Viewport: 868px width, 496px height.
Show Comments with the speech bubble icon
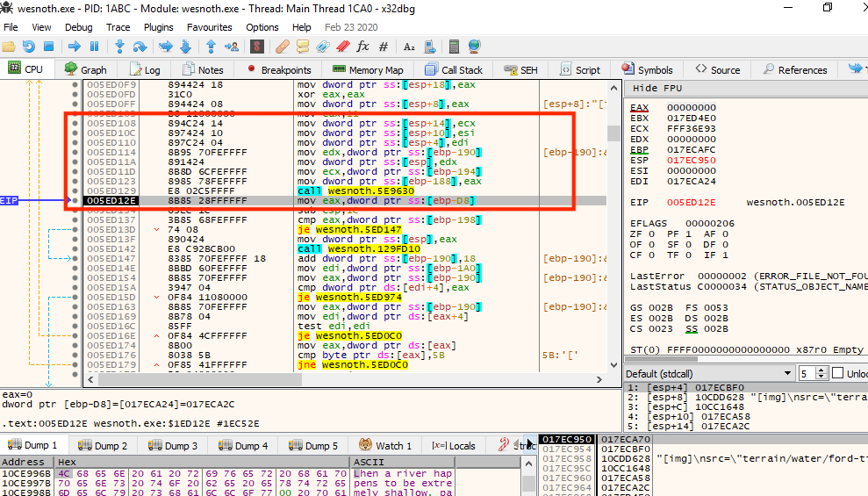point(302,47)
